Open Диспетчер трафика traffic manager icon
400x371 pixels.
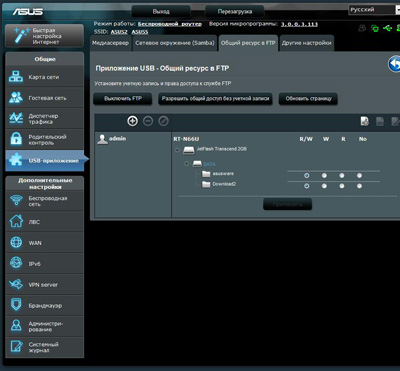pos(16,119)
